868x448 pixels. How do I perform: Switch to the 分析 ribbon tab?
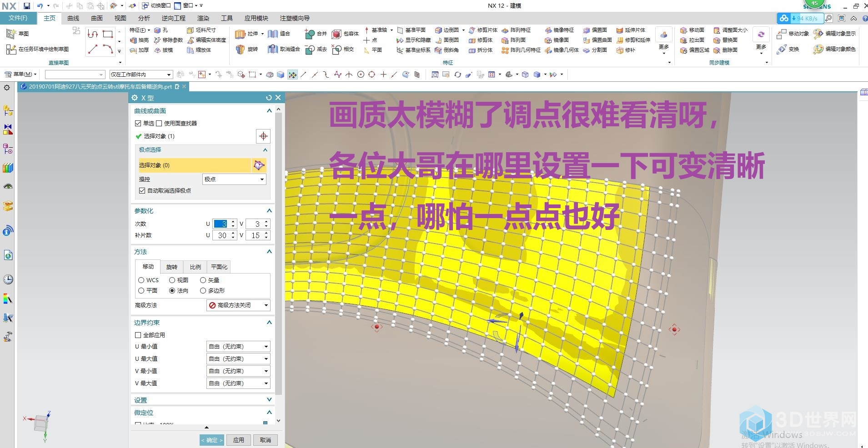point(144,18)
